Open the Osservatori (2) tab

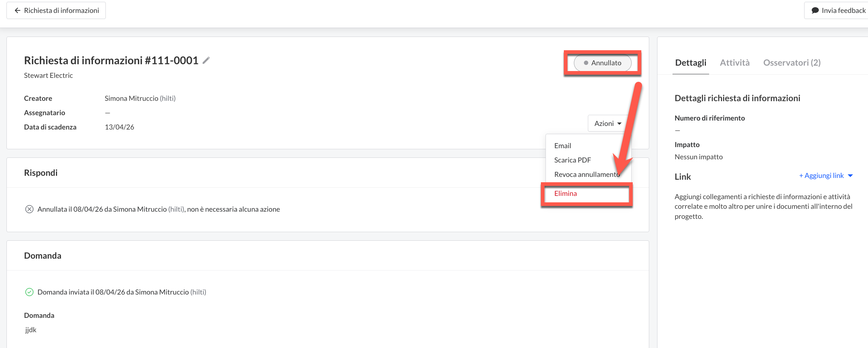pyautogui.click(x=792, y=63)
